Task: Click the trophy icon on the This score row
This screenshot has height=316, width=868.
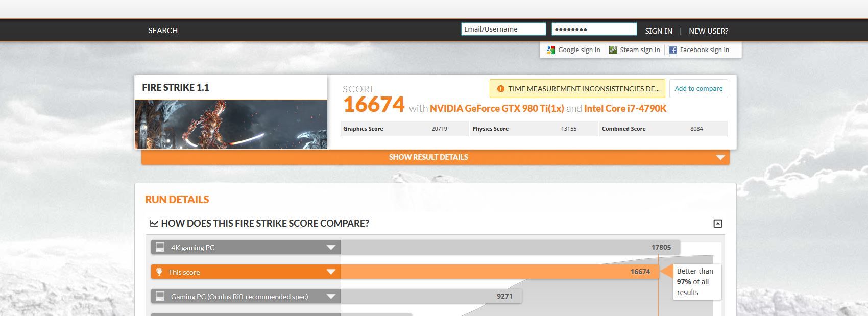Action: tap(159, 272)
